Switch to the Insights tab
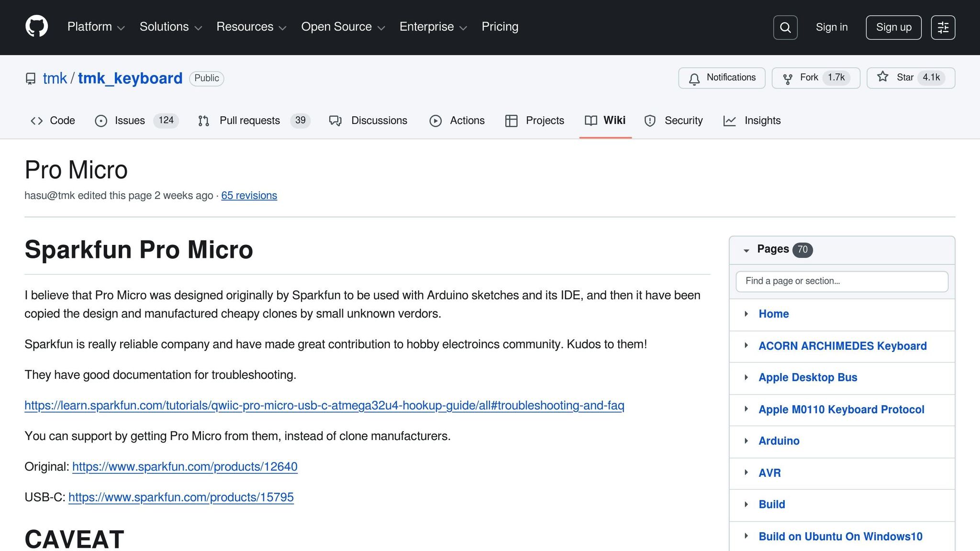 click(x=752, y=121)
